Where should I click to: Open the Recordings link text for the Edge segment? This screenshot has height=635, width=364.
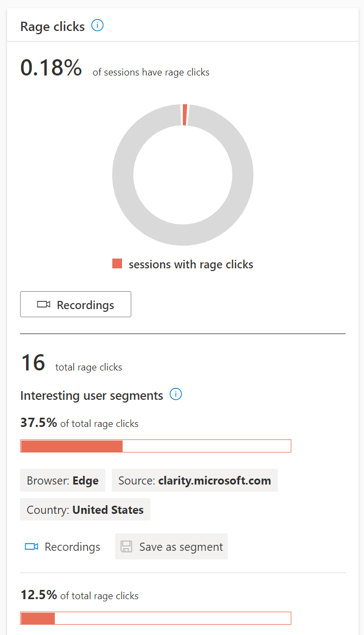click(72, 546)
